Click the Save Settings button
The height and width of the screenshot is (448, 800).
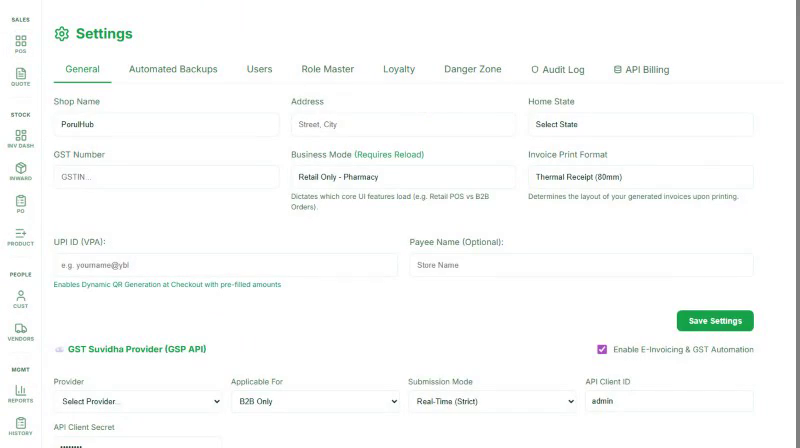715,321
